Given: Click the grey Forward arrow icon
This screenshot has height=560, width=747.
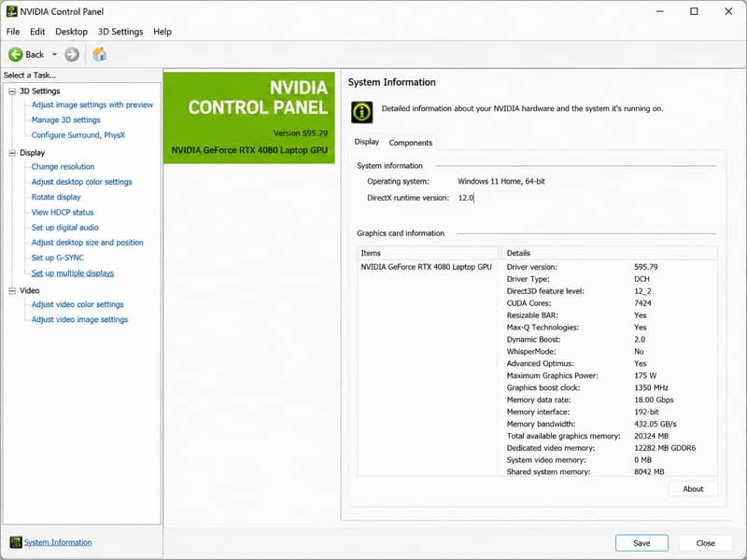Looking at the screenshot, I should click(x=72, y=55).
